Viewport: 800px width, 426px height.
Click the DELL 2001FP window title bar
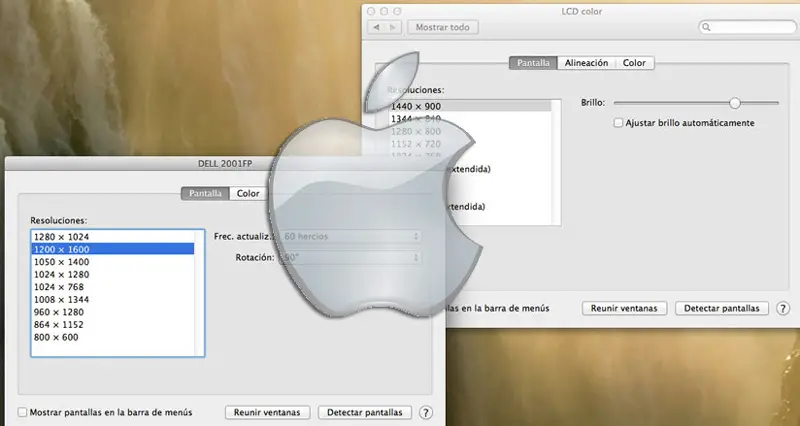click(225, 164)
